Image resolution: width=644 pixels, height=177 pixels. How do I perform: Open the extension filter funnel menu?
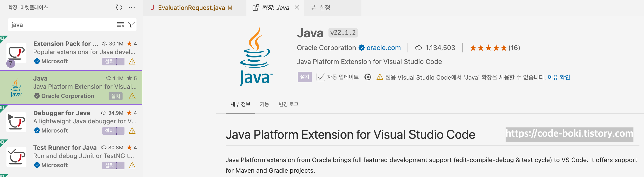(131, 25)
